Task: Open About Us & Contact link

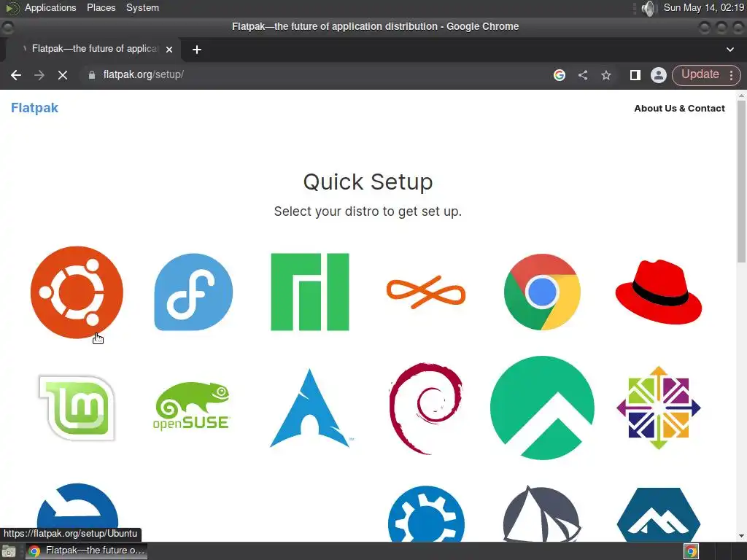Action: click(679, 108)
